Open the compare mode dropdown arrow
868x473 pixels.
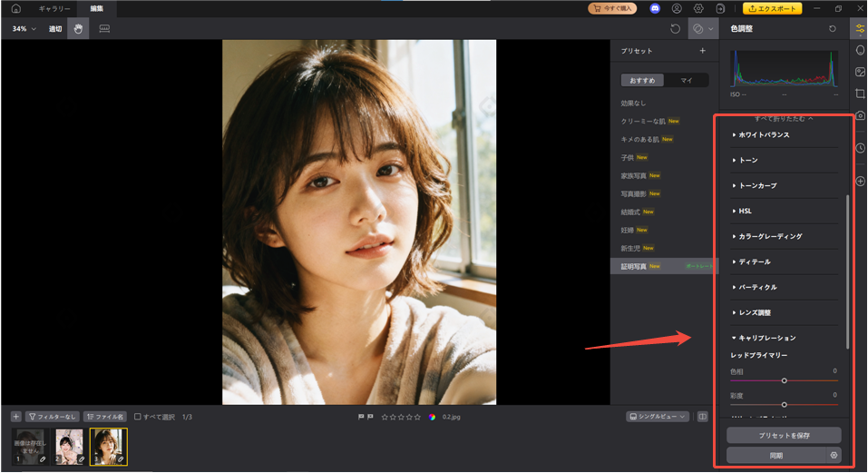[711, 29]
